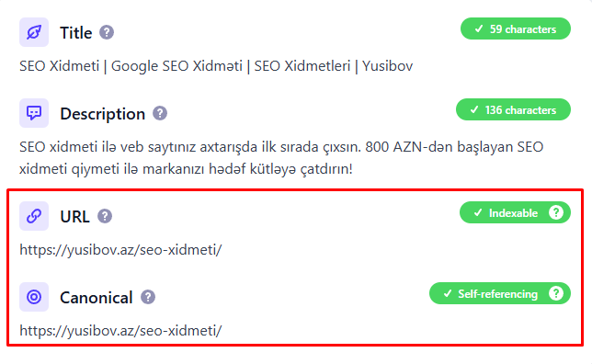Click the Self-referencing status badge text
This screenshot has width=592, height=364.
[497, 294]
